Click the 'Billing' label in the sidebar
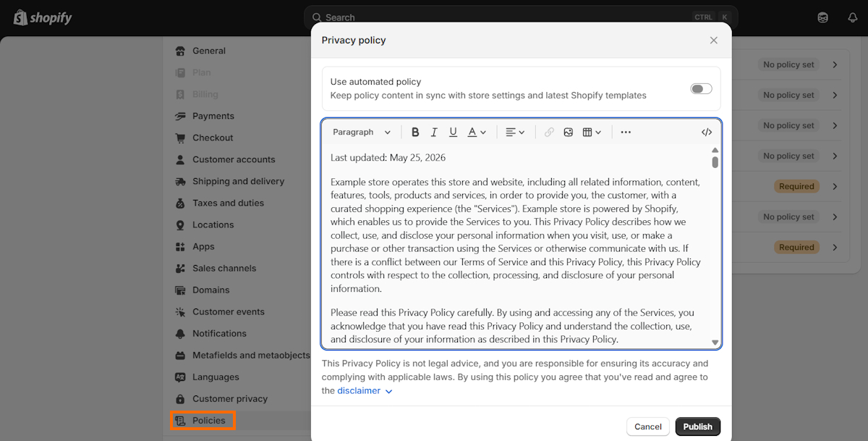 205,94
